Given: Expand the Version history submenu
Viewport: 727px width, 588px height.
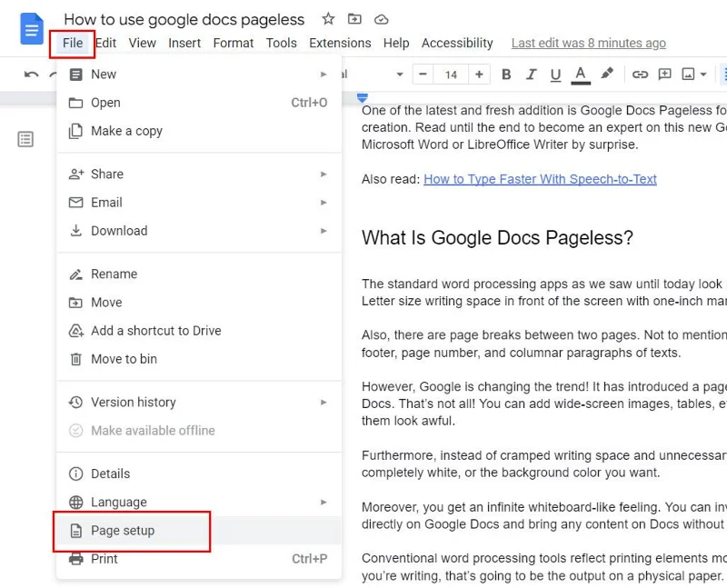Looking at the screenshot, I should point(198,402).
